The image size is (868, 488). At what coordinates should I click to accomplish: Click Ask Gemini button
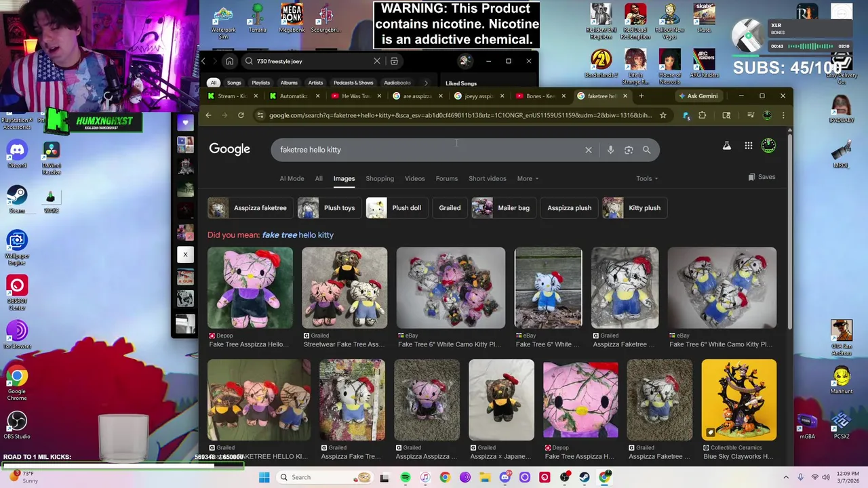[x=698, y=96]
